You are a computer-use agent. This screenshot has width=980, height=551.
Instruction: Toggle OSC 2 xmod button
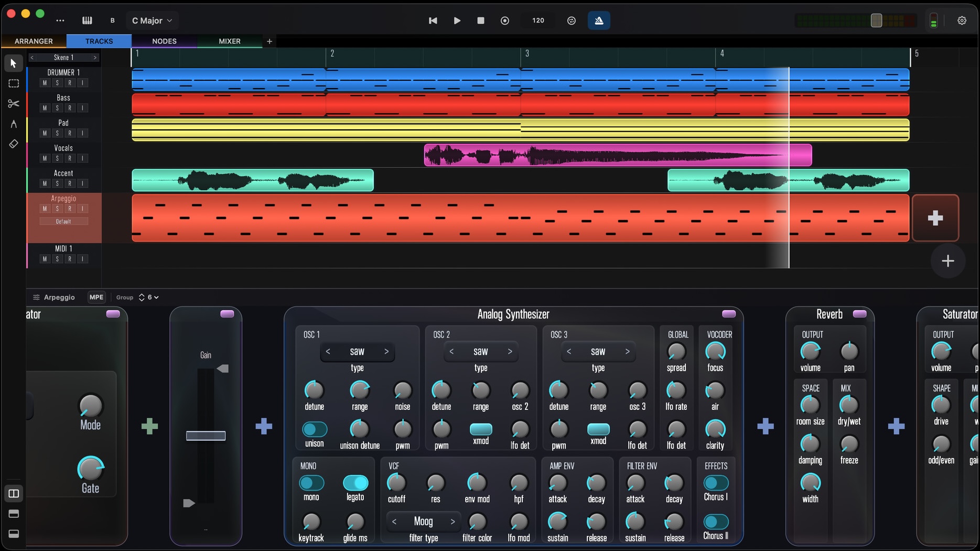point(481,429)
